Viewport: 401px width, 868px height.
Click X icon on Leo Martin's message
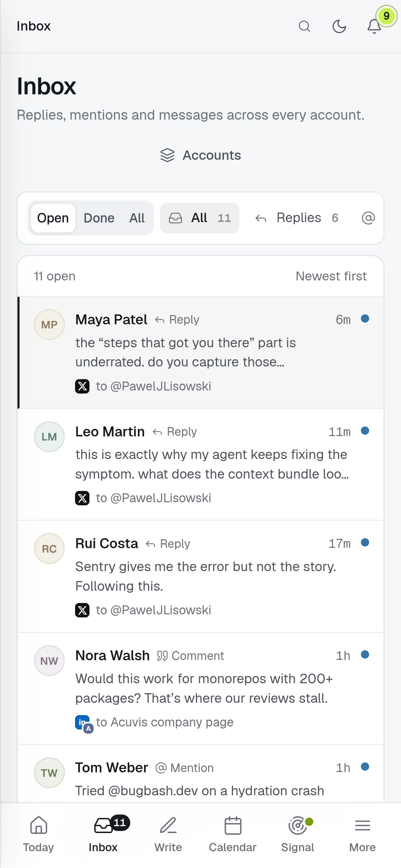pyautogui.click(x=82, y=498)
